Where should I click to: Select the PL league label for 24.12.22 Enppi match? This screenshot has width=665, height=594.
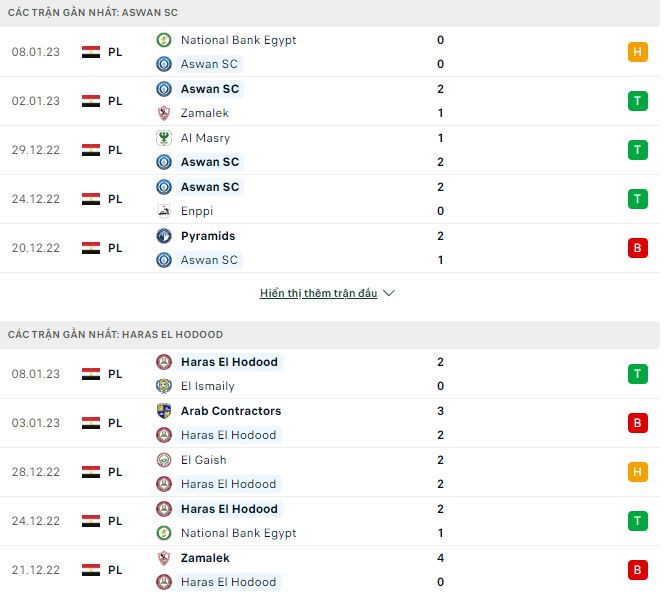(x=115, y=199)
